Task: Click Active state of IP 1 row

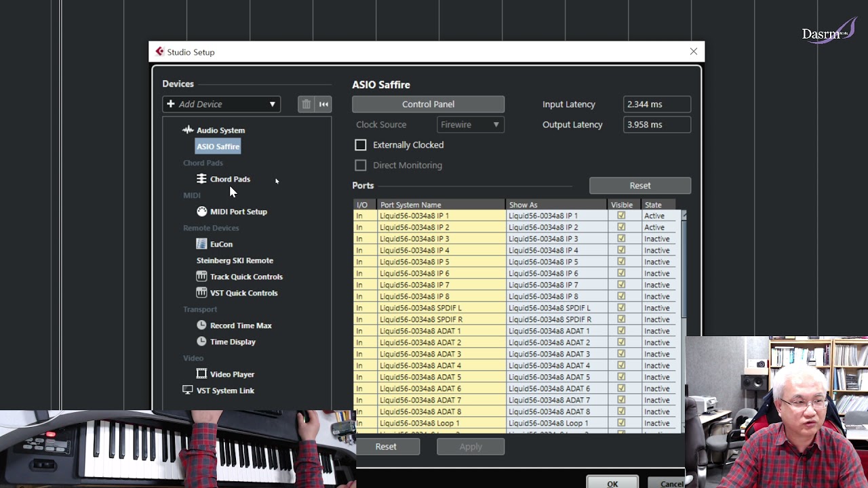Action: (x=658, y=216)
